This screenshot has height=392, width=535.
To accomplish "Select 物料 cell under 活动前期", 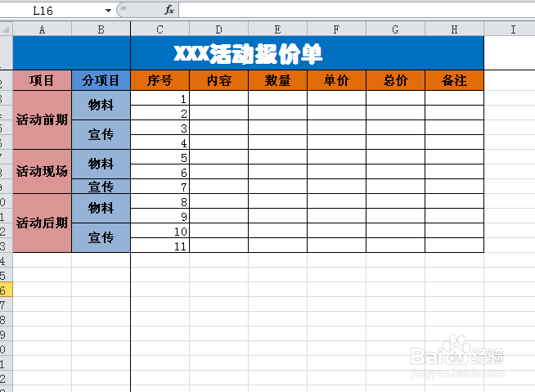I will (x=101, y=106).
